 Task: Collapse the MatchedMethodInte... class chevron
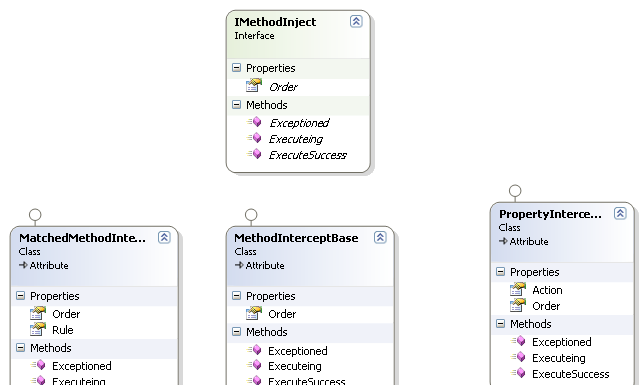coord(164,237)
